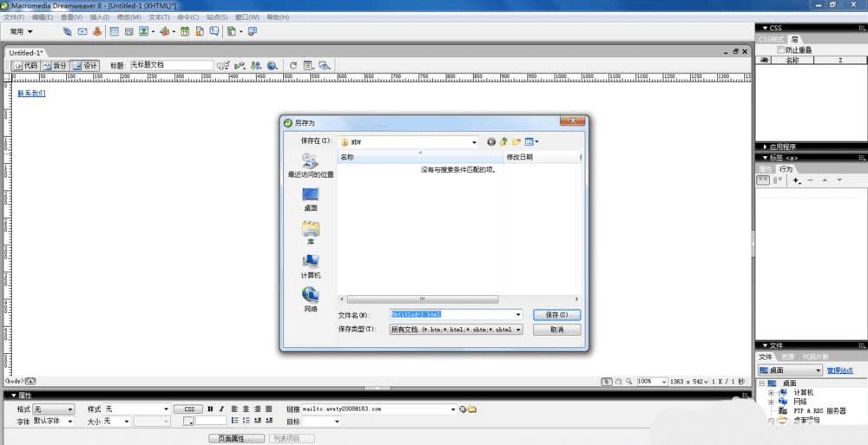Go up one folder level in save dialog

503,142
